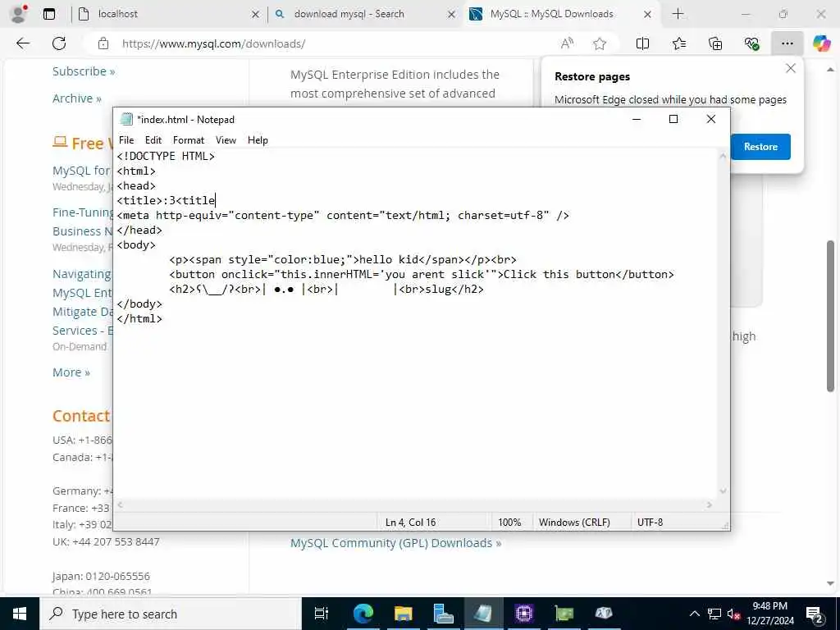The height and width of the screenshot is (630, 840).
Task: Click the muted volume tray icon
Action: (733, 614)
